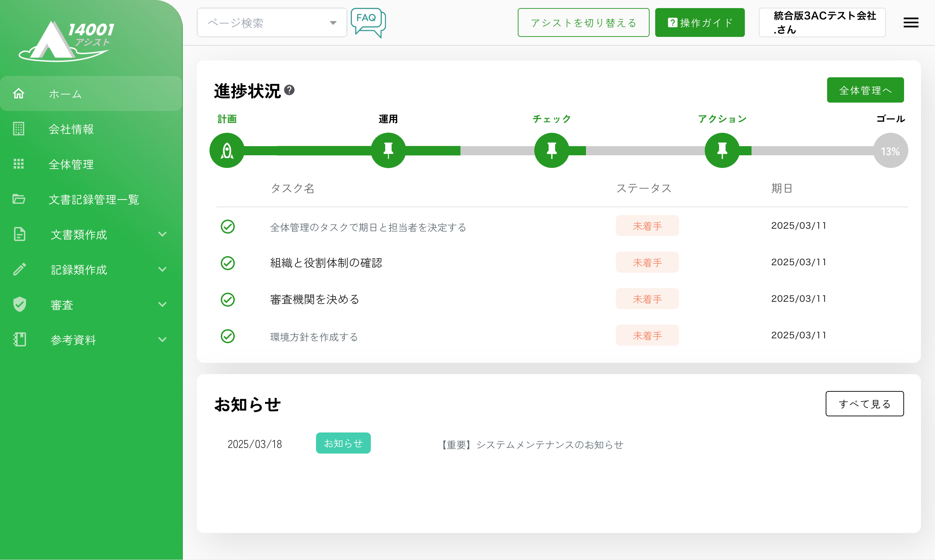The height and width of the screenshot is (560, 935).
Task: Click the pin icon under 運用
Action: click(388, 151)
